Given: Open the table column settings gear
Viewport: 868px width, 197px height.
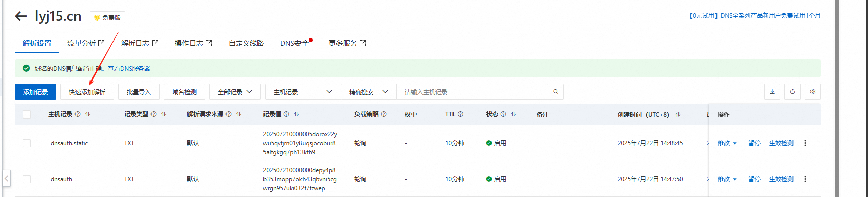Looking at the screenshot, I should 813,92.
